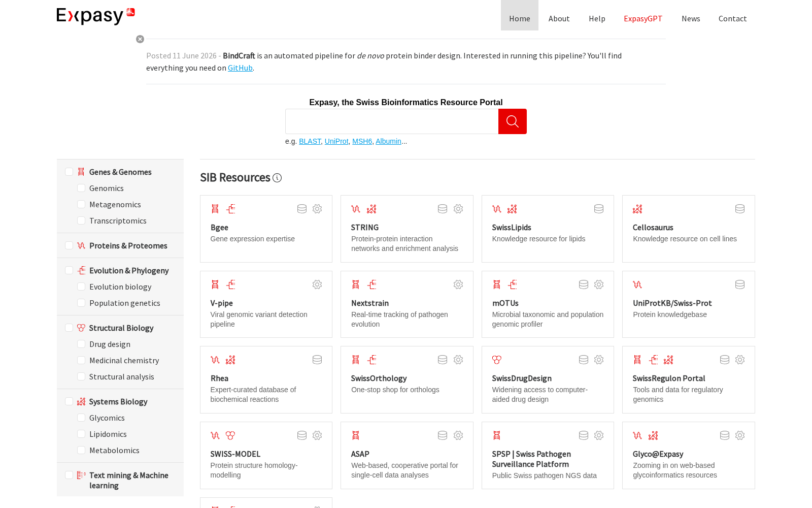Click the systems biology icon on Cellosaurus card
The image size is (812, 508).
coord(637,209)
